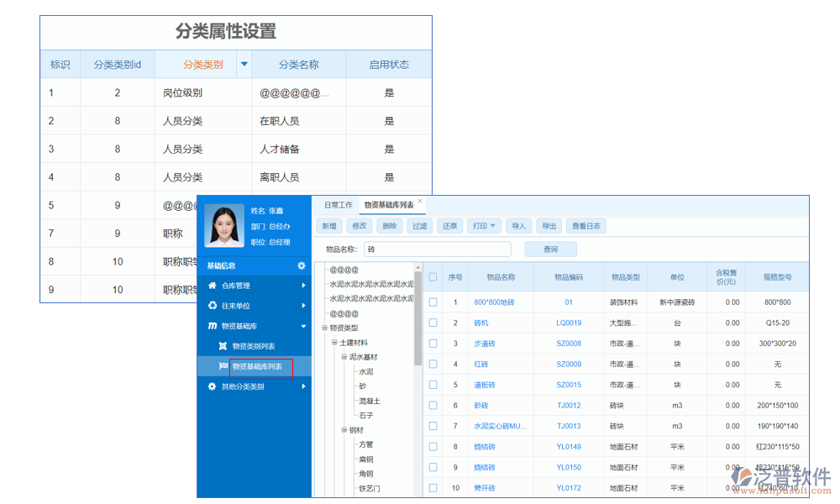Open the 分类类别 column filter dropdown
This screenshot has width=840, height=504.
243,64
